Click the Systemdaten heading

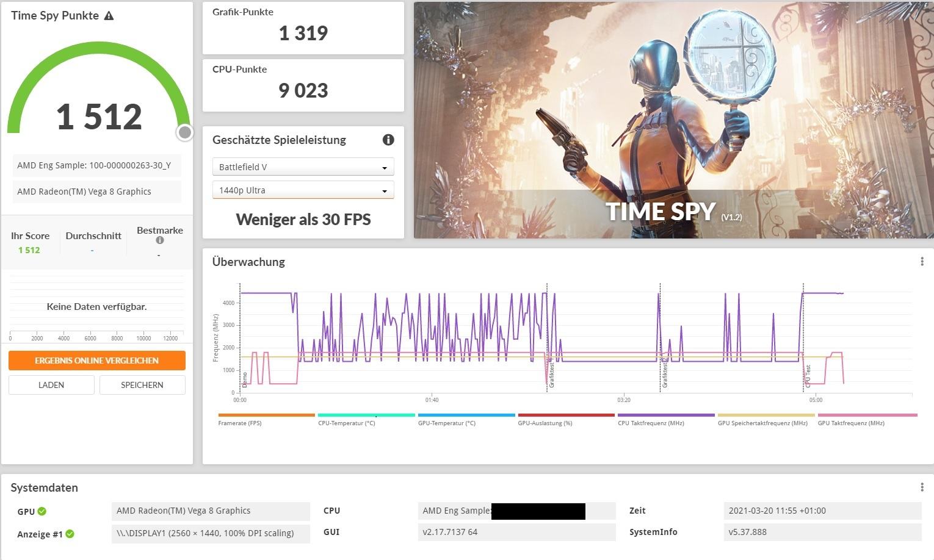click(45, 487)
